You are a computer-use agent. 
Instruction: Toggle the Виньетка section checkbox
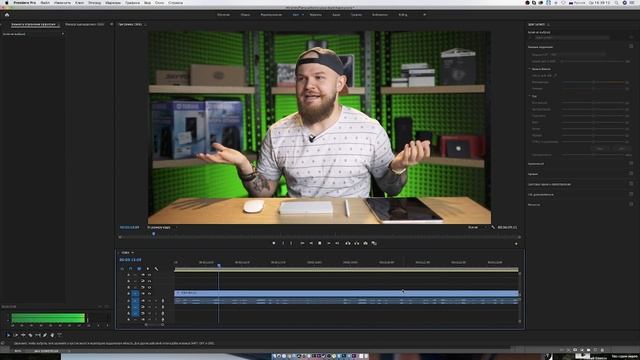[631, 204]
